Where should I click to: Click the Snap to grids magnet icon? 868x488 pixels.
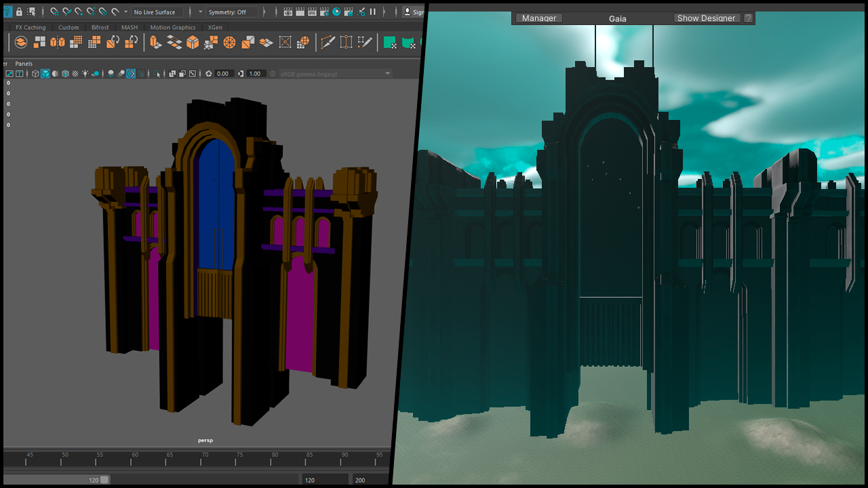[54, 12]
